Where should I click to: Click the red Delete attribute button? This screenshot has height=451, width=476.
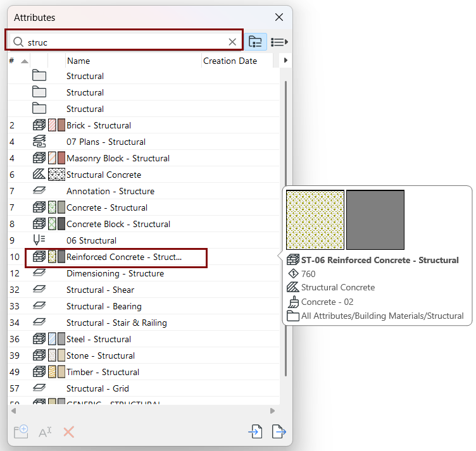(x=68, y=432)
